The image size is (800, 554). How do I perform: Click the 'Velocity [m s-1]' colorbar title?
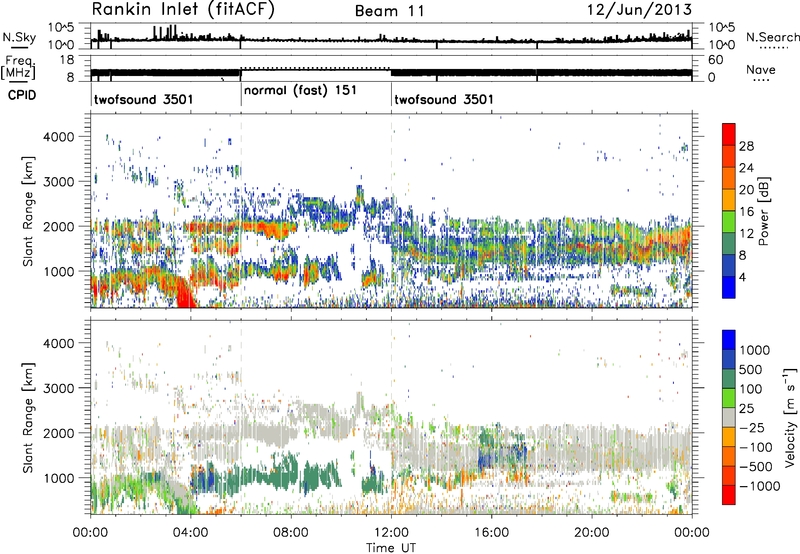point(790,417)
